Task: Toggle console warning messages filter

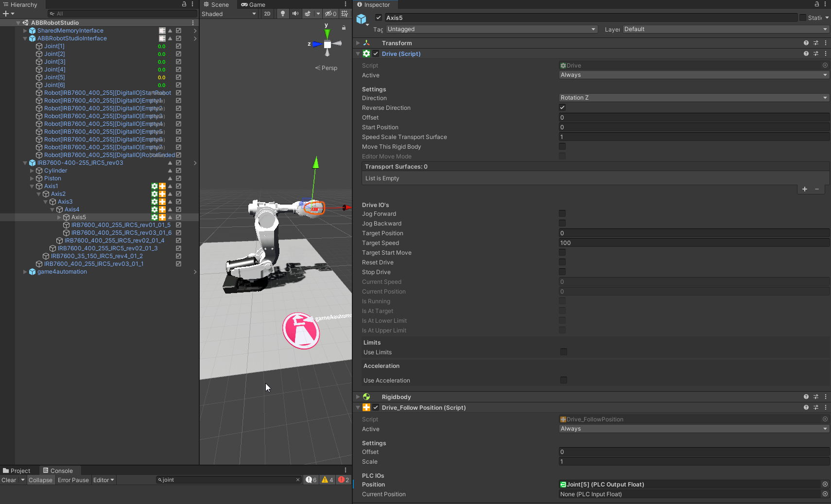Action: tap(327, 480)
